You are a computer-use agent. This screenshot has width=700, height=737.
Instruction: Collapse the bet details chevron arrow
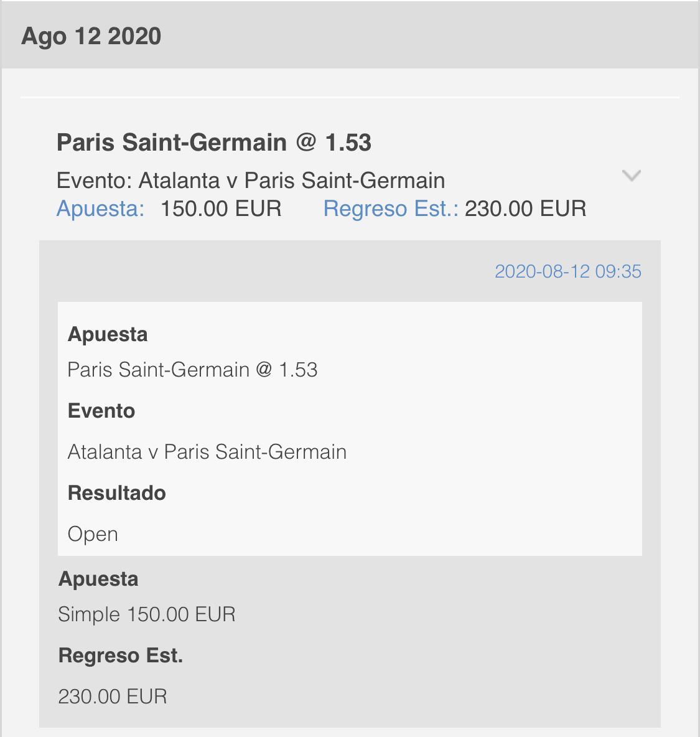(x=631, y=176)
